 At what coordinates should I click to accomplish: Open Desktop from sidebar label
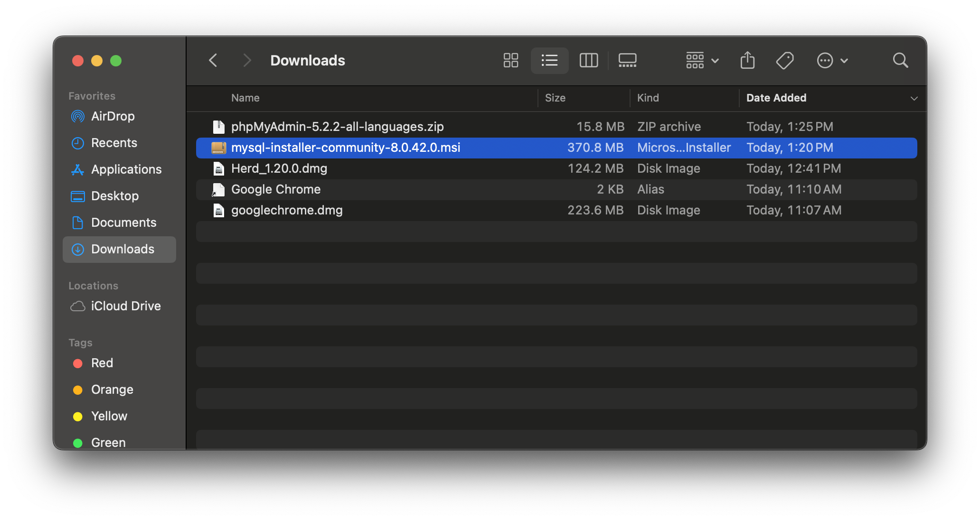click(x=115, y=196)
